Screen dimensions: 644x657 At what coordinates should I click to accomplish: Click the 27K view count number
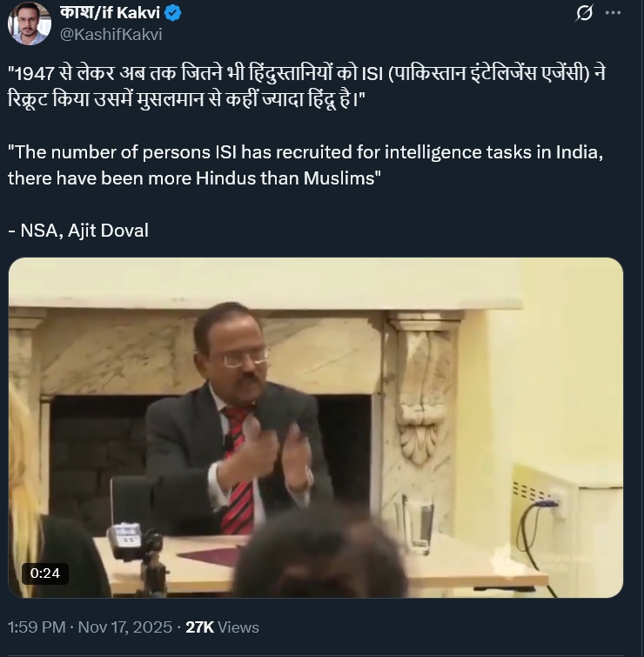200,627
